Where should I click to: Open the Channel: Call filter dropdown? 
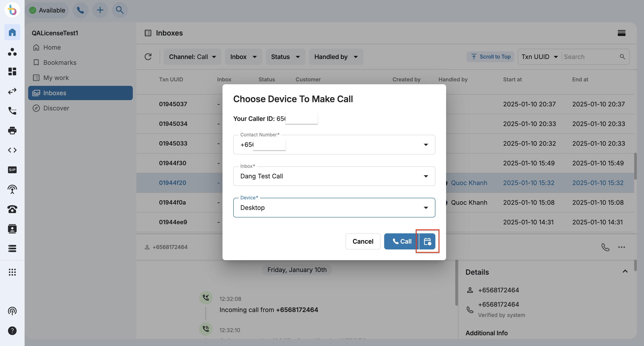(x=192, y=57)
